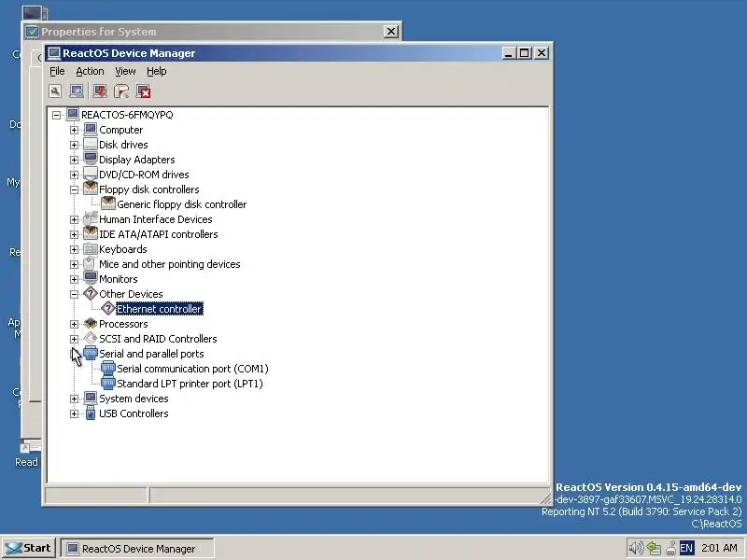Image resolution: width=747 pixels, height=560 pixels.
Task: Open the Action menu
Action: [90, 72]
